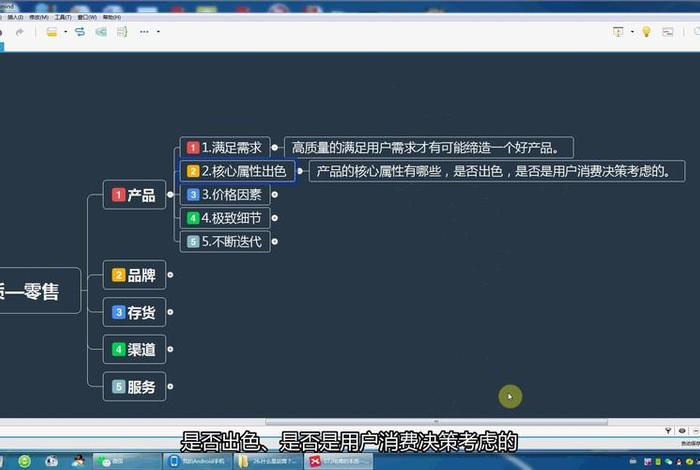Select the 产品 topic node

click(x=134, y=195)
